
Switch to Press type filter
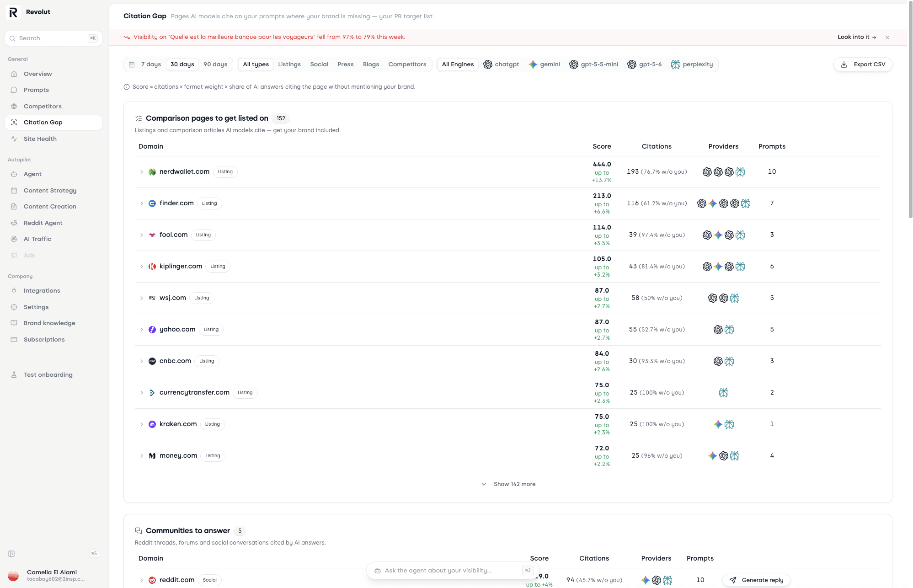tap(346, 64)
